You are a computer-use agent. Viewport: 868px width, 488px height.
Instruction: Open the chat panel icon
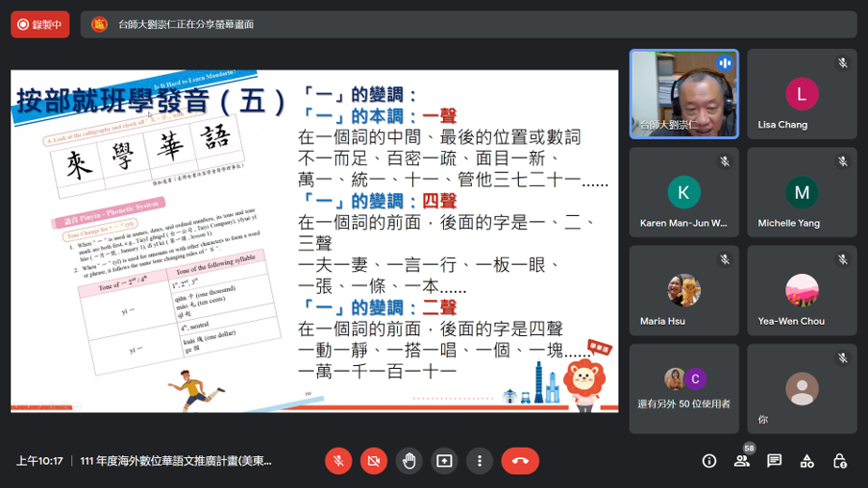[x=775, y=461]
